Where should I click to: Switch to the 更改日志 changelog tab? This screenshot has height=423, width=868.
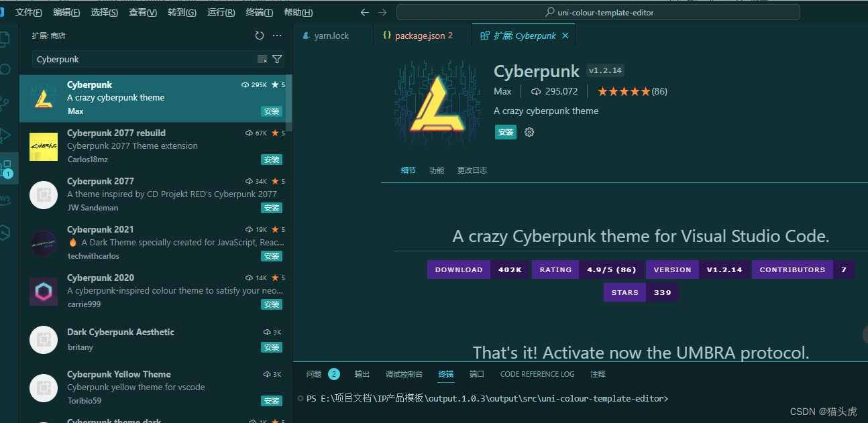click(x=472, y=170)
